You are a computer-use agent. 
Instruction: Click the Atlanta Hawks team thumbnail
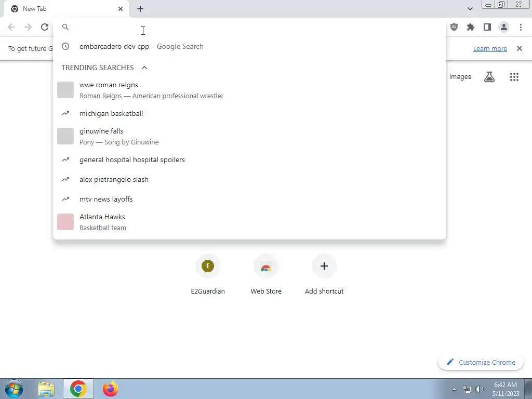tap(65, 222)
